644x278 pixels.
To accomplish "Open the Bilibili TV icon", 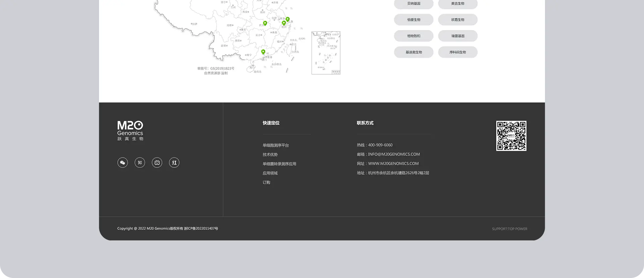I will pyautogui.click(x=157, y=163).
